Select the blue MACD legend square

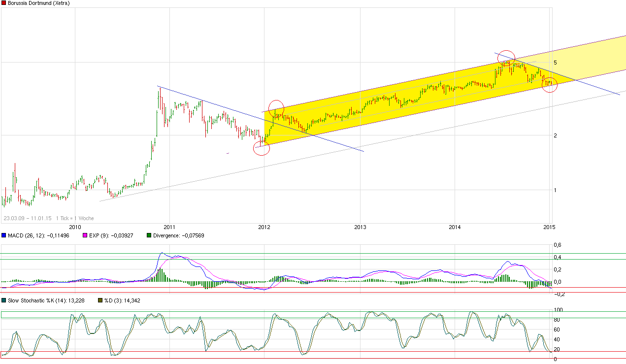coord(3,236)
